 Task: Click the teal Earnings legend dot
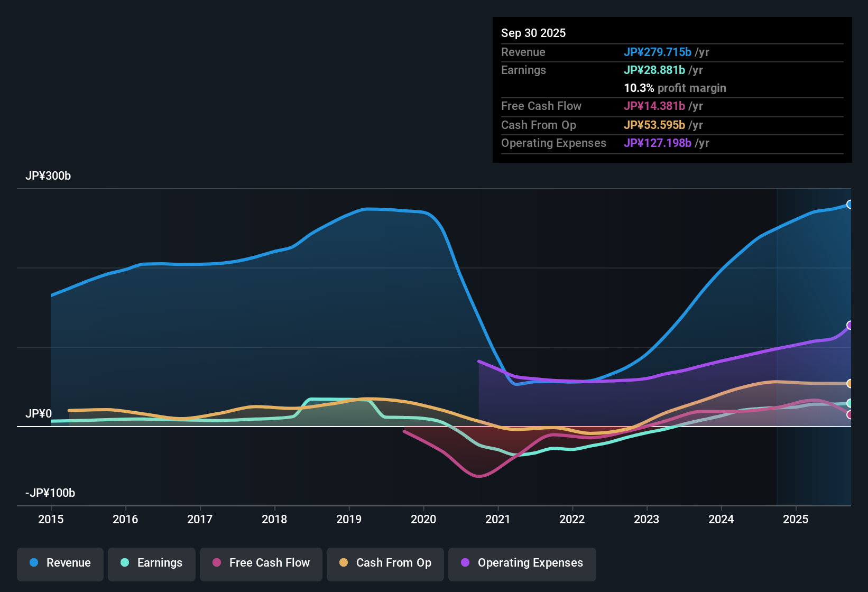pyautogui.click(x=125, y=563)
